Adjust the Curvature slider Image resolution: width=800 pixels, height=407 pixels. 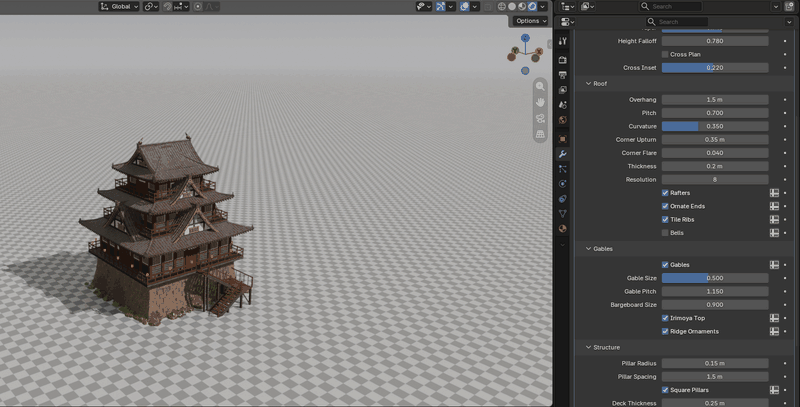[715, 126]
